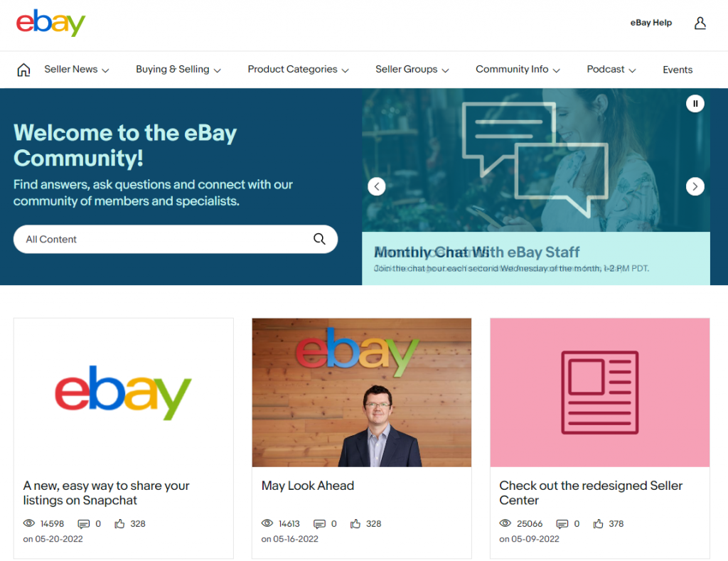Click the eBay logo in header
Viewport: 728px width, 561px height.
point(50,22)
